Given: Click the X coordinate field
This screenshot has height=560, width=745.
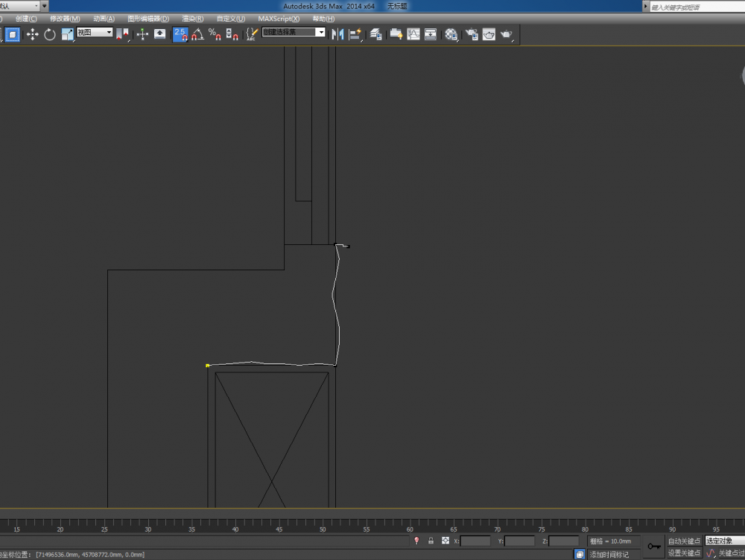Looking at the screenshot, I should pyautogui.click(x=475, y=541).
